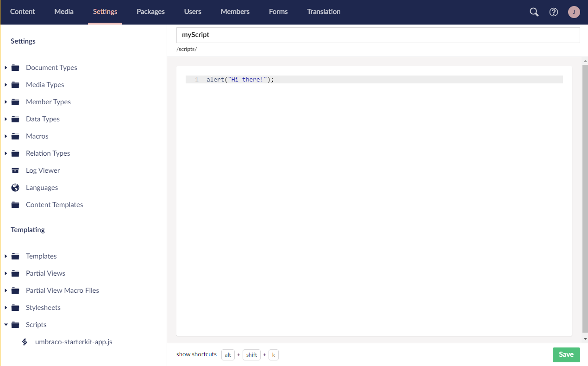
Task: Collapse the Scripts tree node
Action: 6,325
